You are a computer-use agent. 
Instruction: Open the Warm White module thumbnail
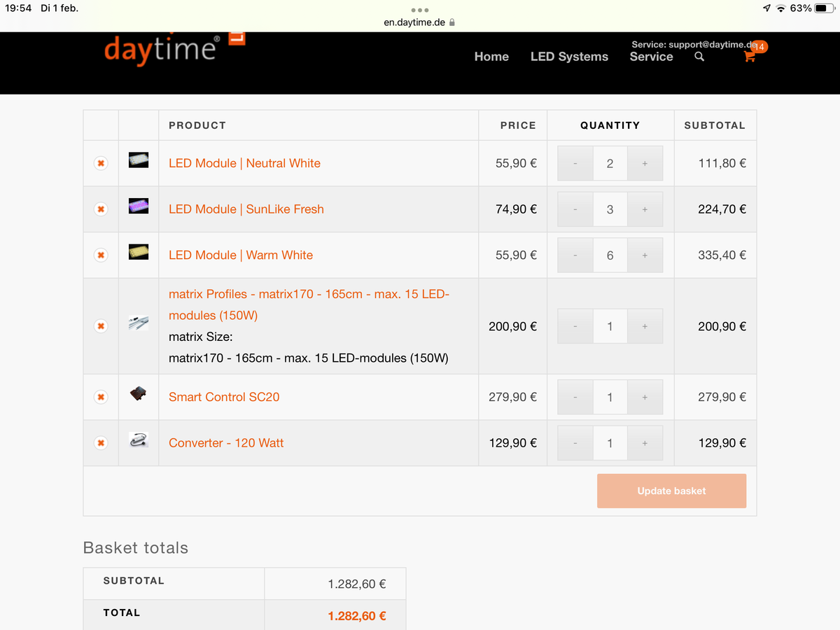[x=139, y=253]
